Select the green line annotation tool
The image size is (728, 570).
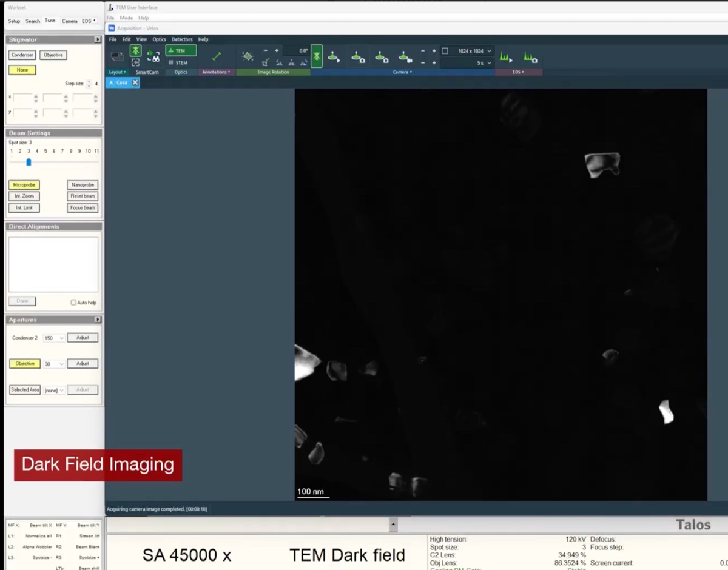click(216, 56)
